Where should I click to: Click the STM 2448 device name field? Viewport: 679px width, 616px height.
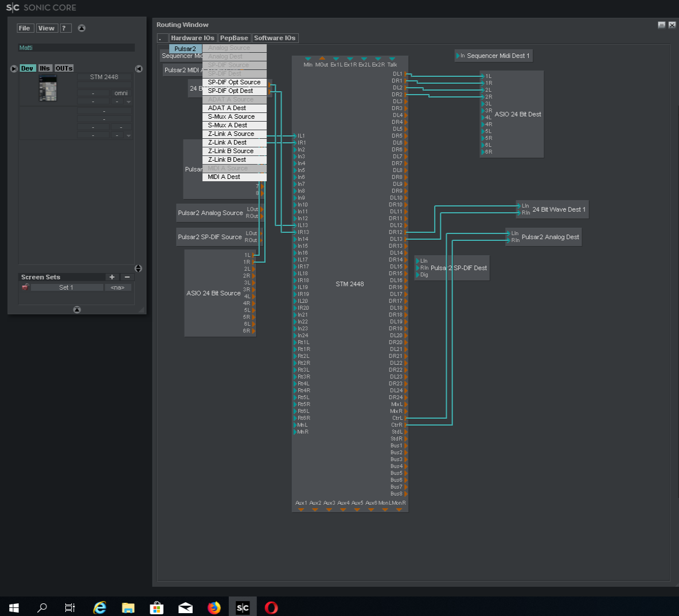(x=104, y=77)
